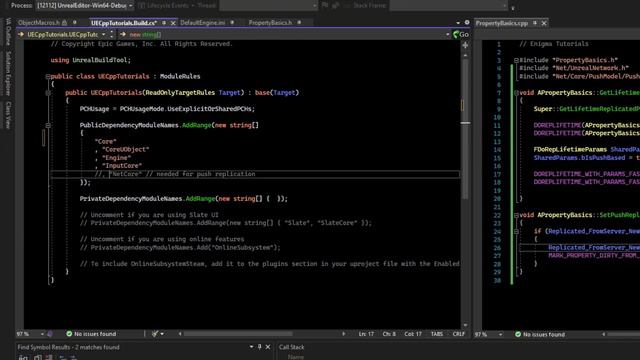Pin the Find Symbol Results panel

point(260,347)
